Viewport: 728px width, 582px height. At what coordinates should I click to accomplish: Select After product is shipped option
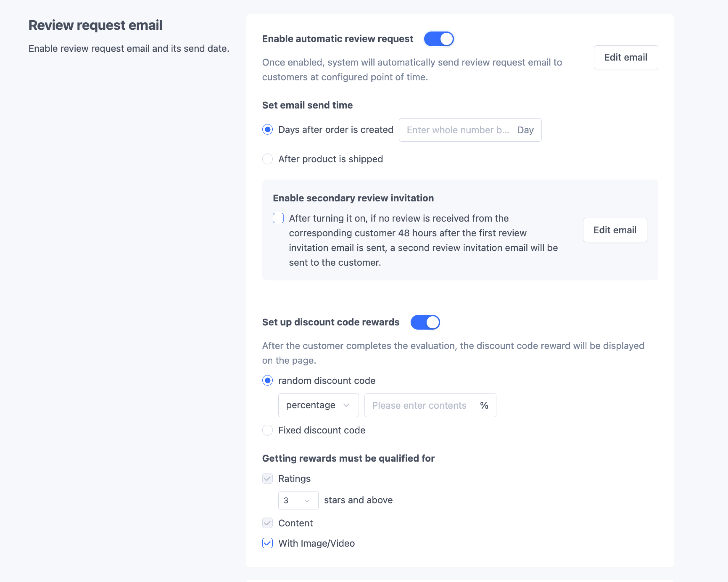point(268,159)
